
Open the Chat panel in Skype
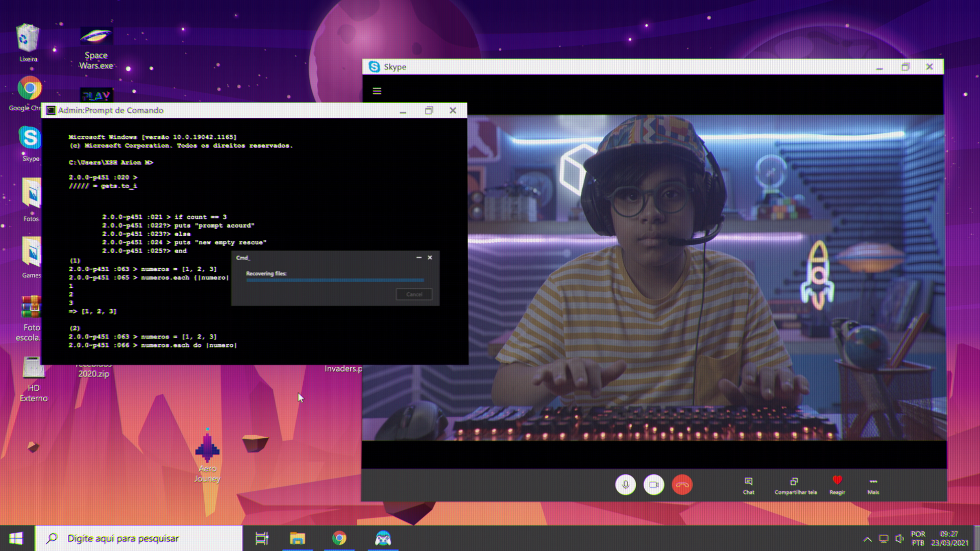click(x=748, y=486)
